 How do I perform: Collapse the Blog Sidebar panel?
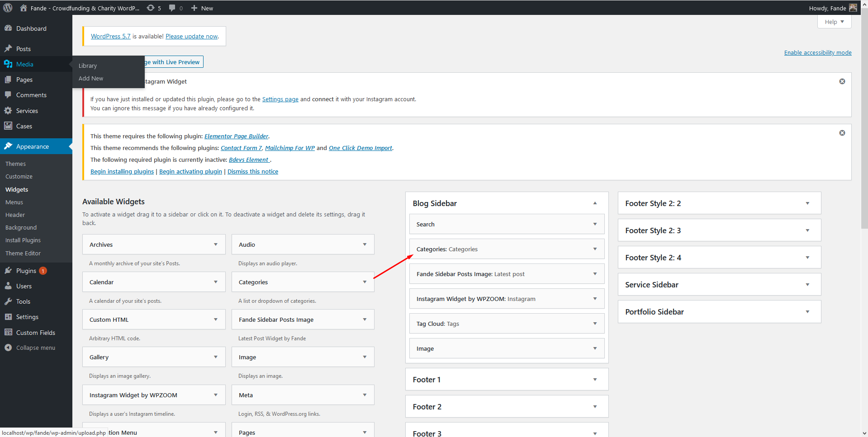pyautogui.click(x=595, y=203)
